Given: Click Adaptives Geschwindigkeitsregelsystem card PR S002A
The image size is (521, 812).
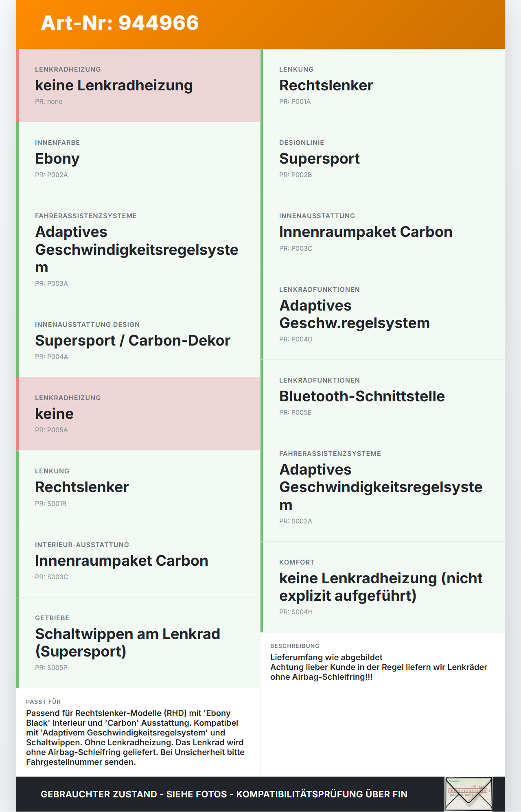Looking at the screenshot, I should [383, 487].
